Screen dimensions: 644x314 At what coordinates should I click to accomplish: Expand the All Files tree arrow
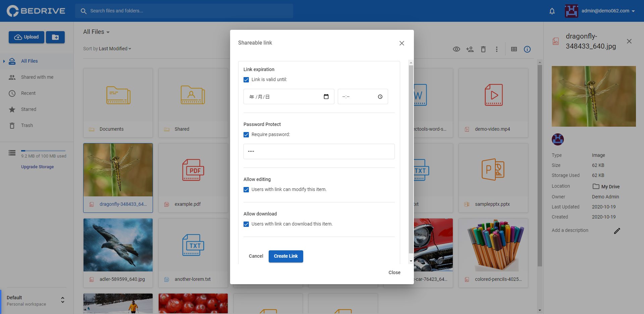pos(4,61)
